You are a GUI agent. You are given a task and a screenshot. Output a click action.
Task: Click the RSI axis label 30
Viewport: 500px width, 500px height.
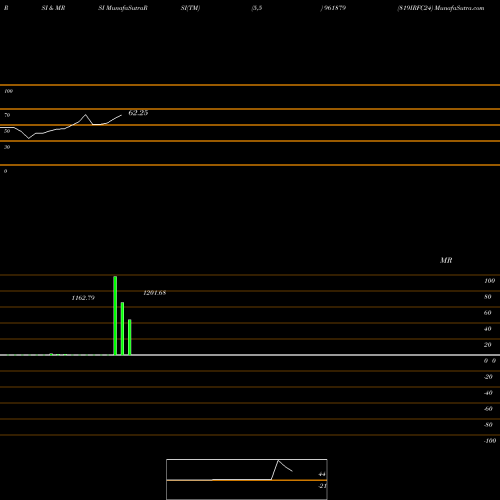[7, 147]
